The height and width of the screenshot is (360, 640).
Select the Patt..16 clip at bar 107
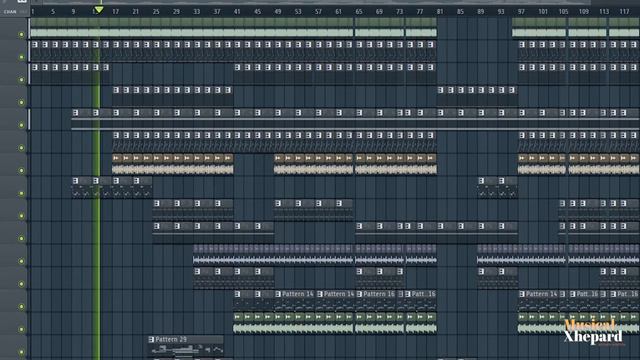584,300
